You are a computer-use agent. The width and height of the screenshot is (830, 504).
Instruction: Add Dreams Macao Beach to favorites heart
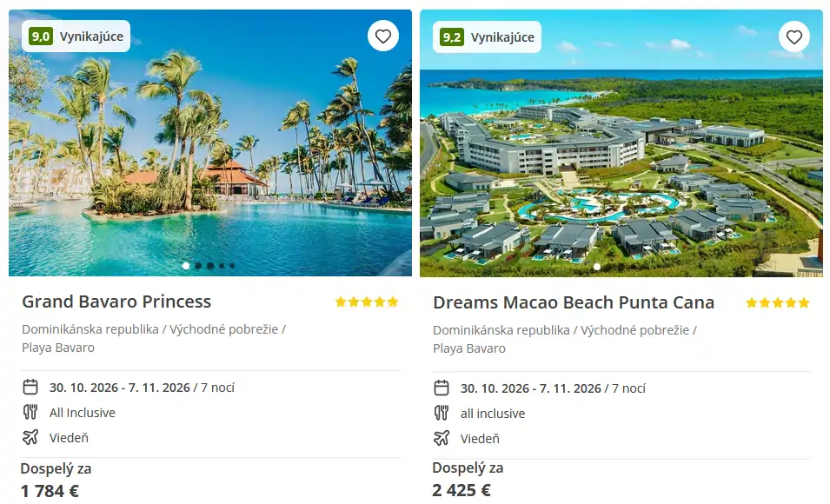click(794, 37)
